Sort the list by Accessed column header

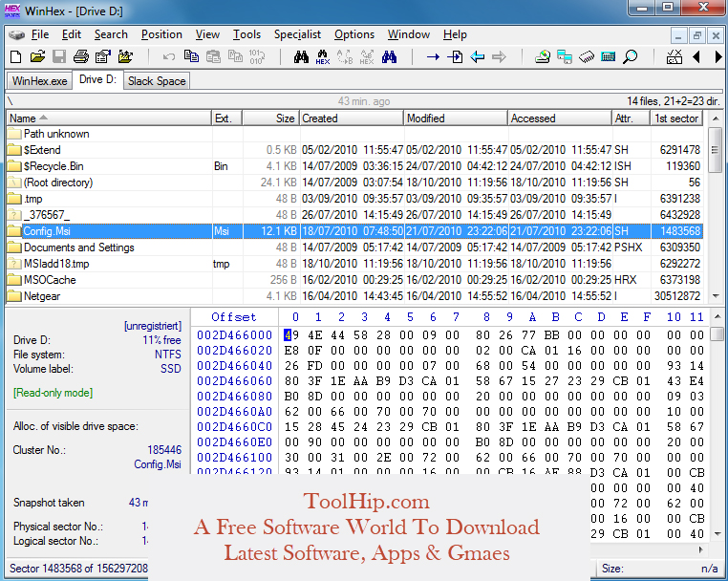click(x=560, y=118)
